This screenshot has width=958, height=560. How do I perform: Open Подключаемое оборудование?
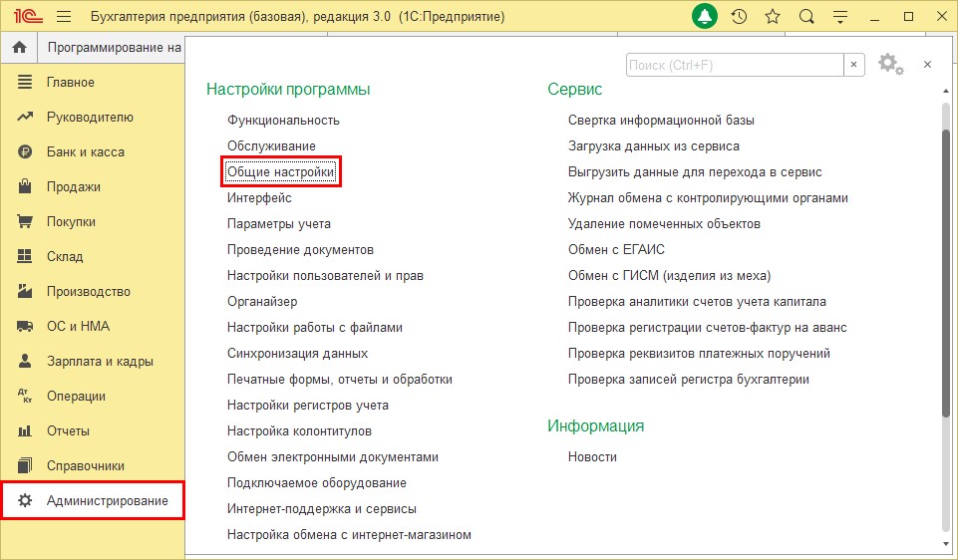pos(317,482)
